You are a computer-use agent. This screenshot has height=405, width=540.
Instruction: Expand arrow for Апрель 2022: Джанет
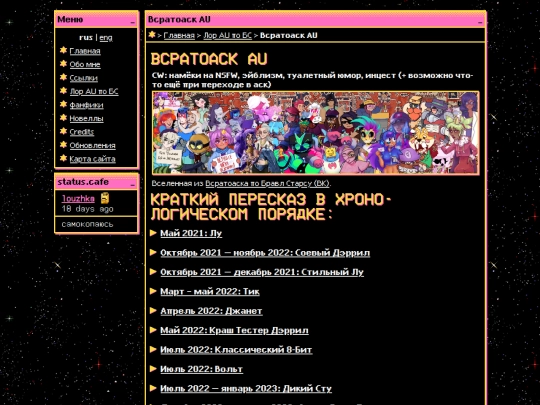click(154, 311)
